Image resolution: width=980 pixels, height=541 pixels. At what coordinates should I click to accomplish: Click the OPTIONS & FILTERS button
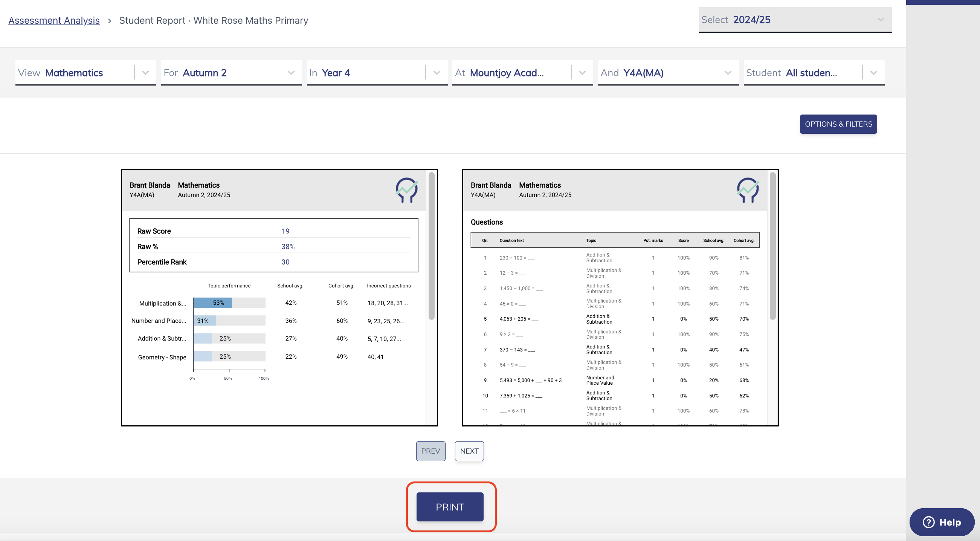(x=838, y=124)
